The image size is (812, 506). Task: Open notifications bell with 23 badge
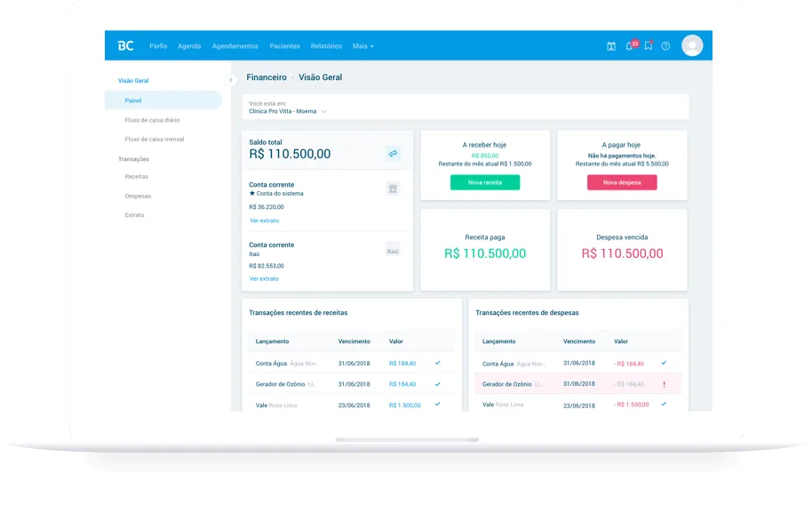click(x=630, y=46)
